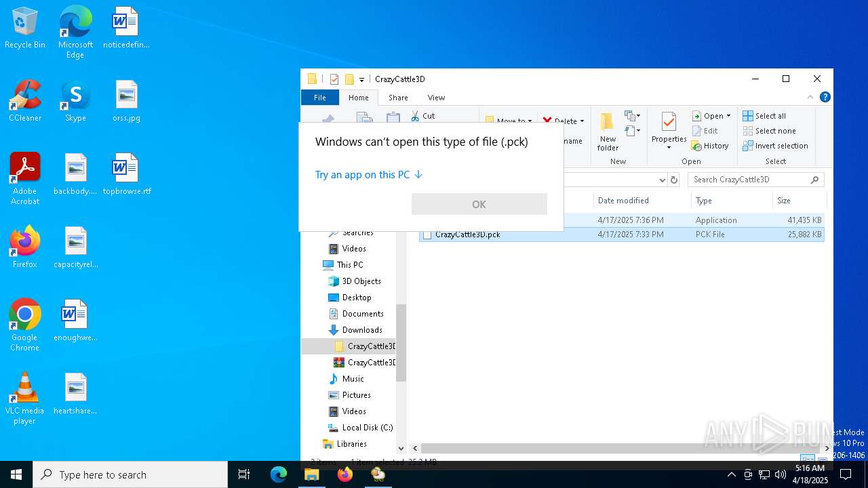
Task: Switch to the Home ribbon tab
Action: point(359,98)
